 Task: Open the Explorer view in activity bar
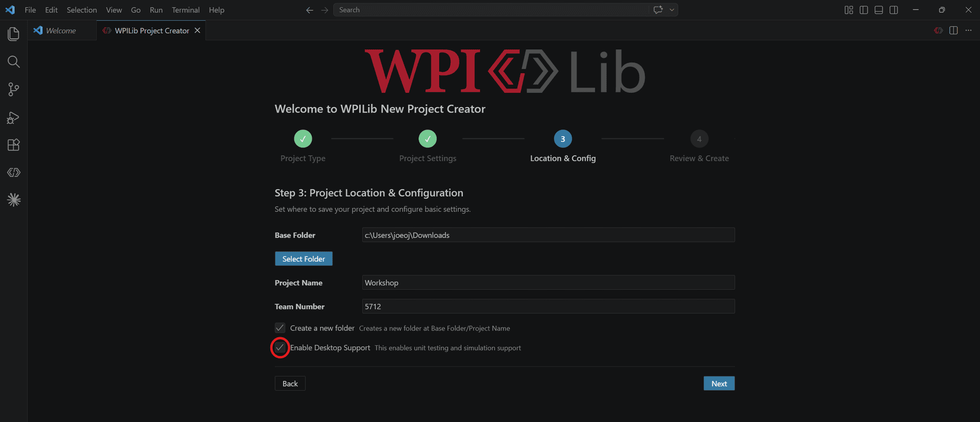pos(13,34)
